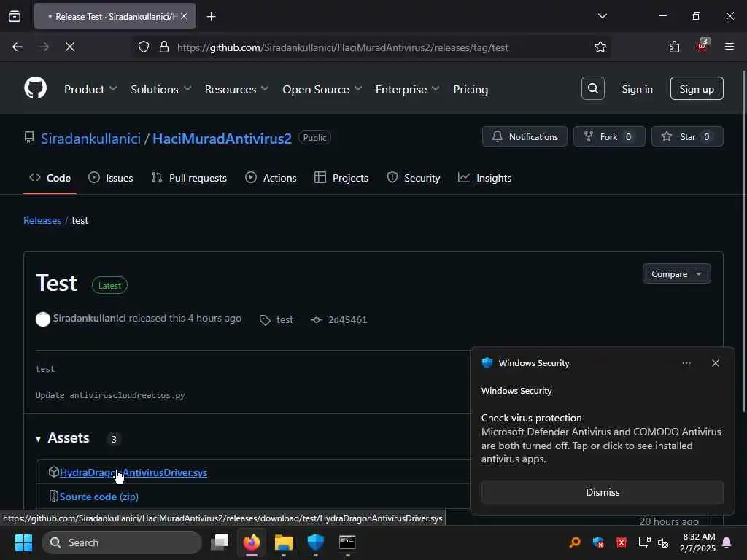
Task: Open the list all tabs chevron
Action: coord(602,16)
